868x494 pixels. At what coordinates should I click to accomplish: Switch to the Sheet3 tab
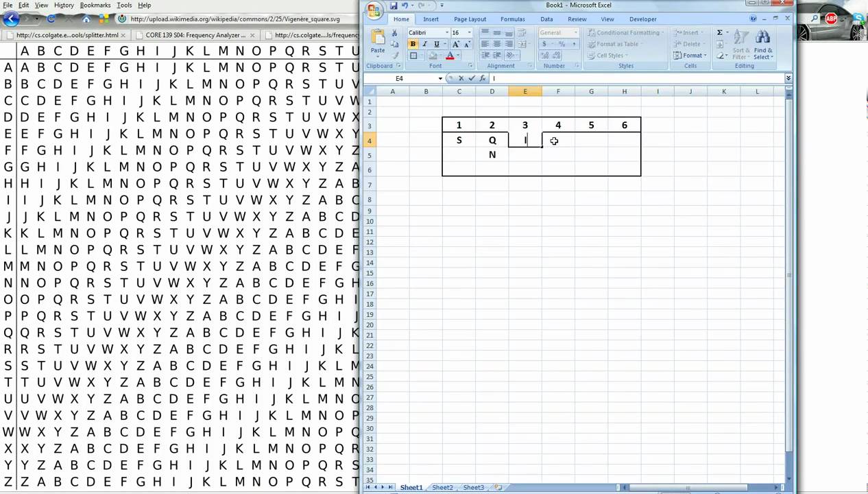[474, 488]
